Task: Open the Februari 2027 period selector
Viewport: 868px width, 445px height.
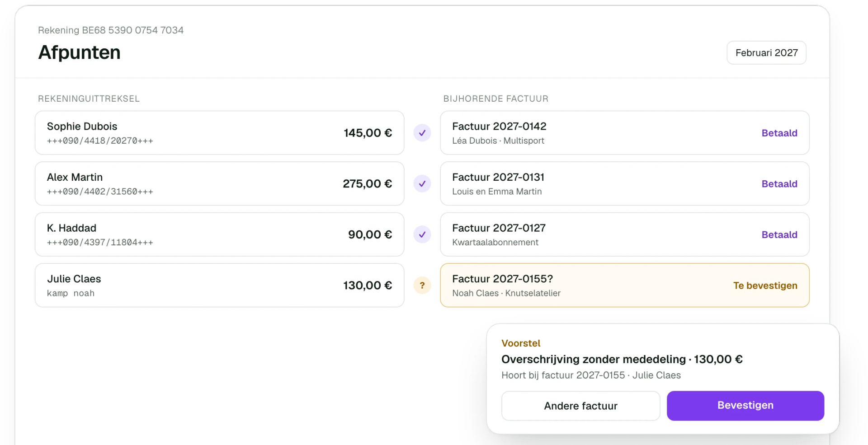Action: point(766,53)
